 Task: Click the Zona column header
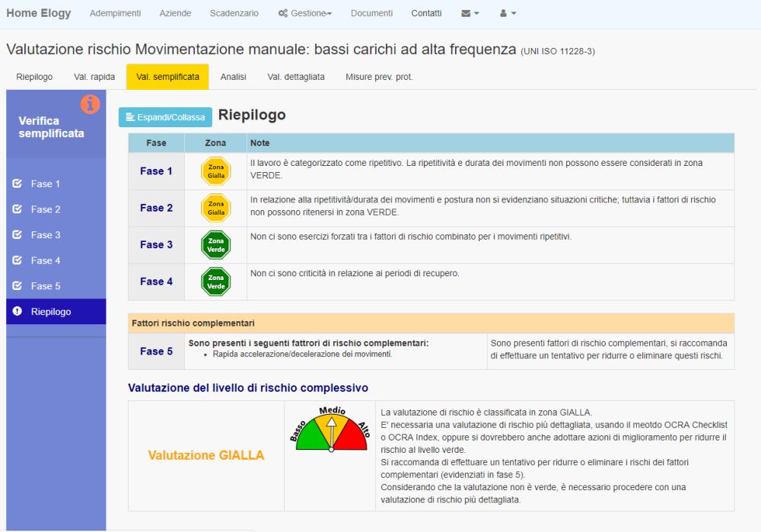[x=215, y=143]
